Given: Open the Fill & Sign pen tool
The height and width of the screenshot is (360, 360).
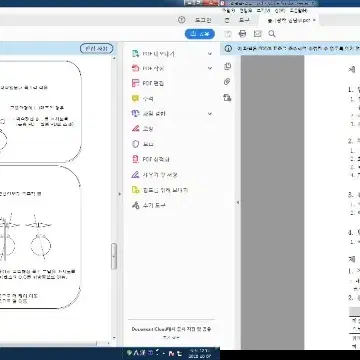Looking at the screenshot, I should point(135,174).
